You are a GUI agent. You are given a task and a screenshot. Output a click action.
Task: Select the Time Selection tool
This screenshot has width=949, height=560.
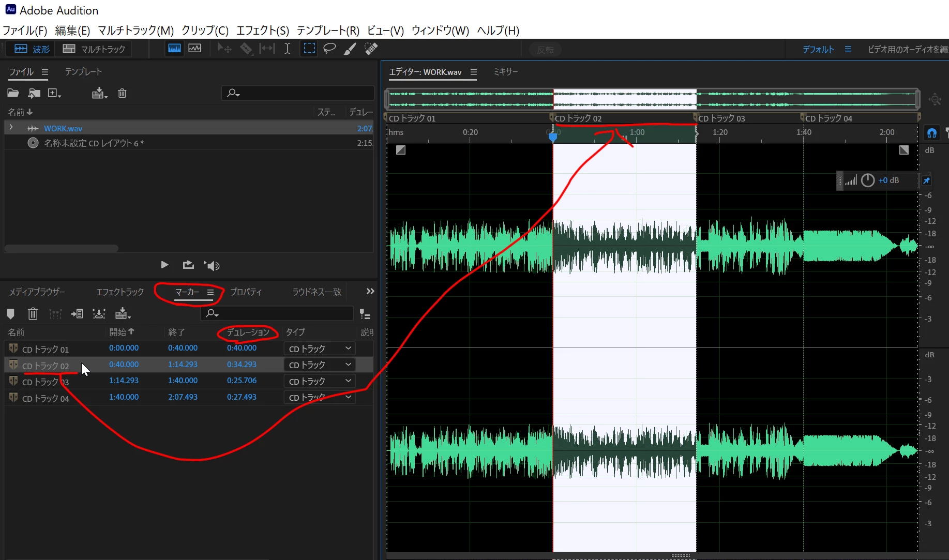287,49
